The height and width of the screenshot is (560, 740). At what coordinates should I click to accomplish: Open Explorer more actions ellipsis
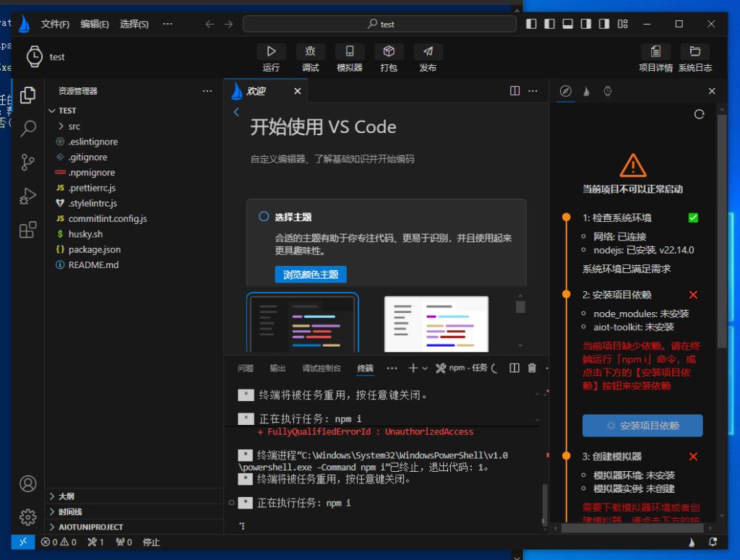(x=207, y=91)
